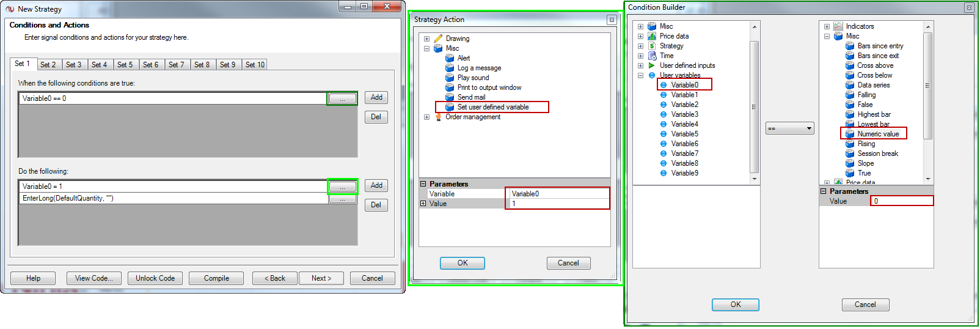
Task: Open the == operator dropdown
Action: click(789, 128)
